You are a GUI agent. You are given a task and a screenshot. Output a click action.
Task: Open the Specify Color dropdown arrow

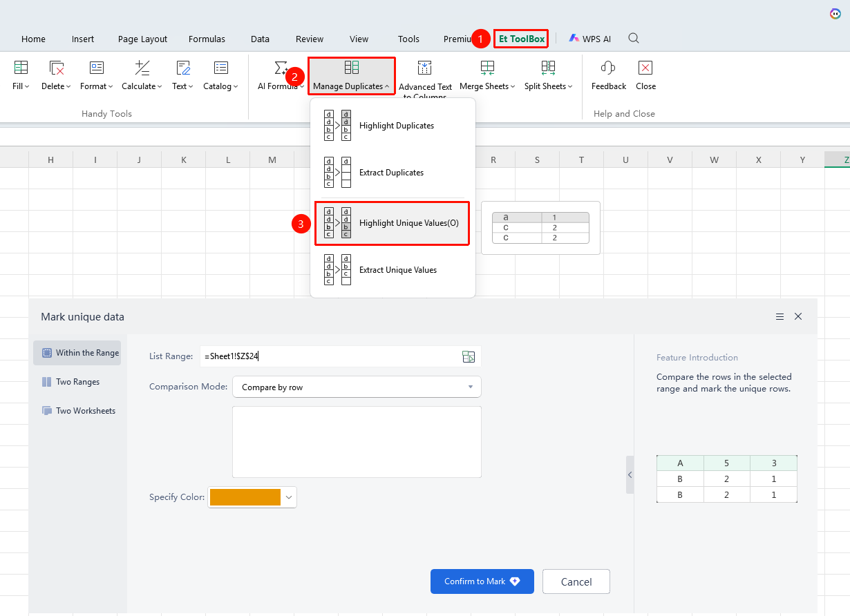289,497
